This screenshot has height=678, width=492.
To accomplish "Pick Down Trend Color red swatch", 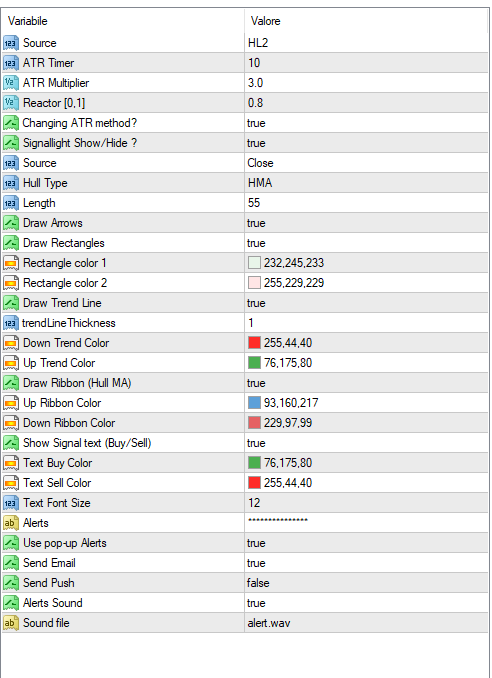I will (254, 343).
